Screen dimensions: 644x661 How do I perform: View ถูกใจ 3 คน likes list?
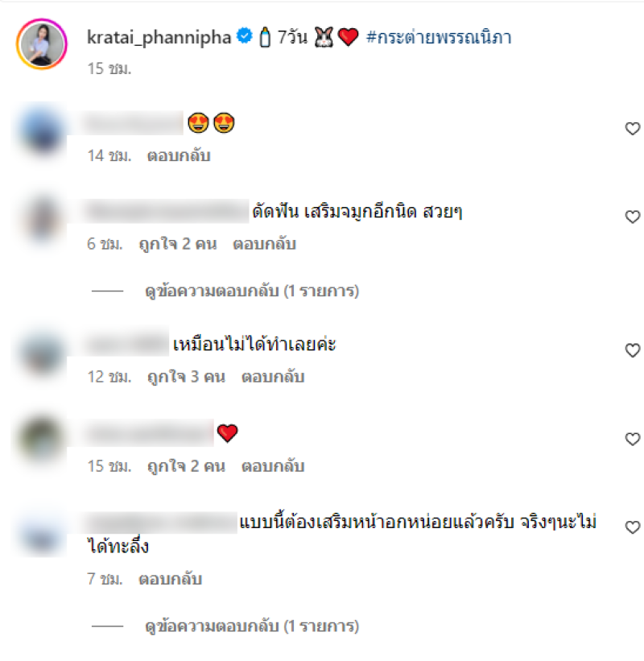[x=186, y=377]
